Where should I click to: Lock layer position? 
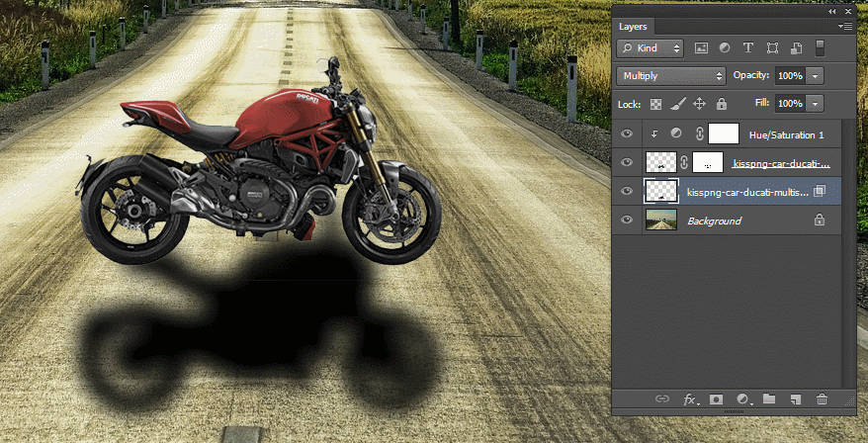(x=699, y=104)
